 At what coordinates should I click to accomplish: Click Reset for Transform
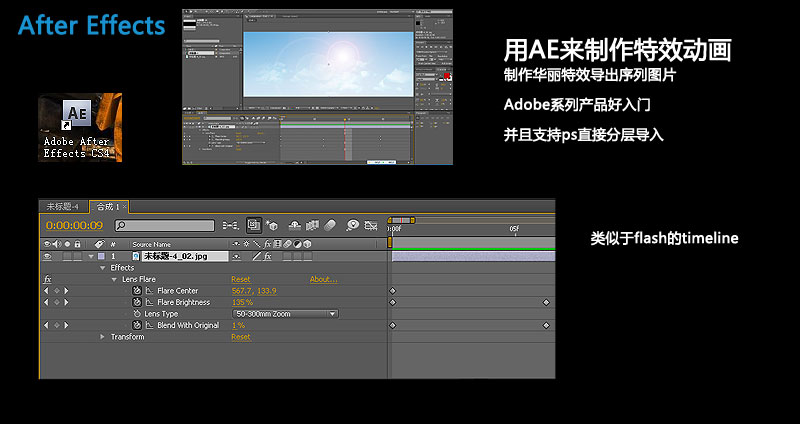coord(241,337)
